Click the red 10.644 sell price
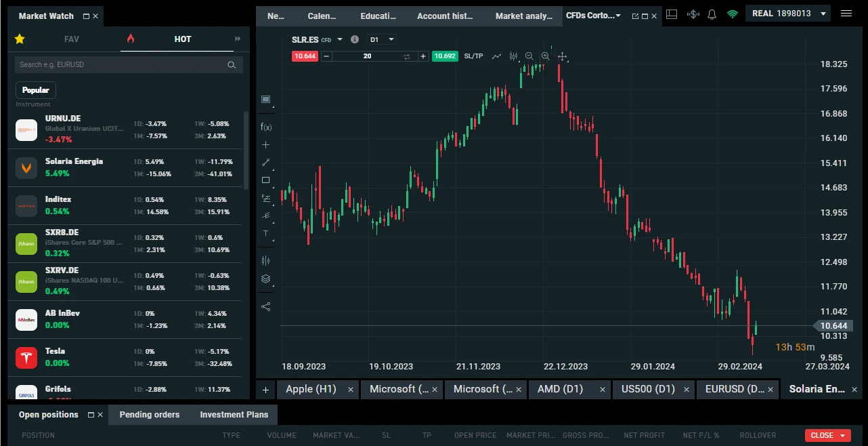 305,56
